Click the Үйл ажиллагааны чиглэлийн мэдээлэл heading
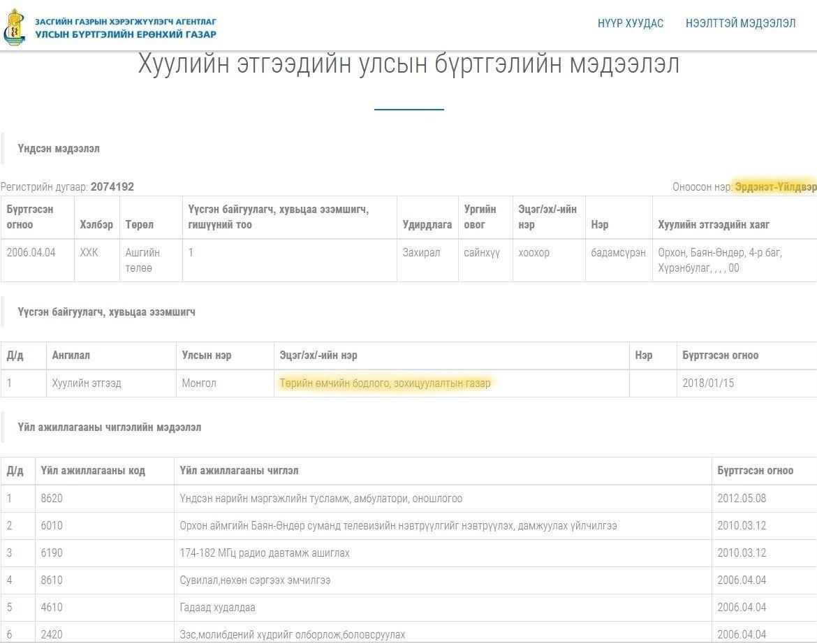Viewport: 817px width, 644px height. [x=110, y=427]
